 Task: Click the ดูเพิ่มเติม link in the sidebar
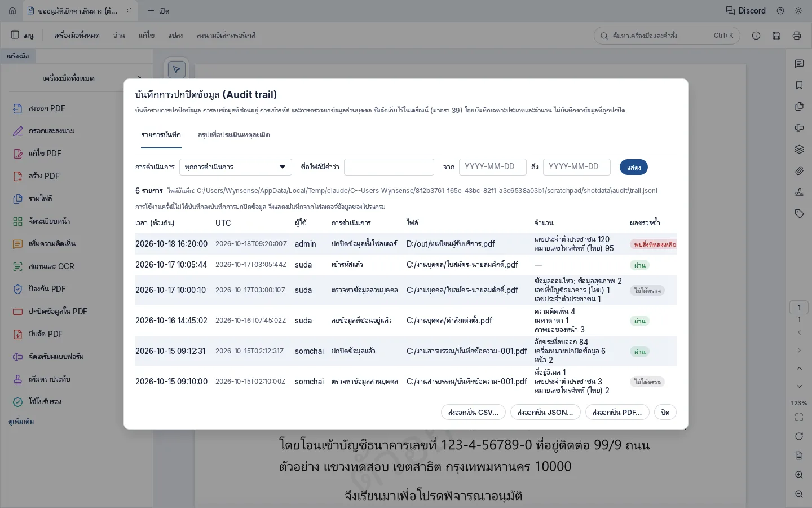21,422
